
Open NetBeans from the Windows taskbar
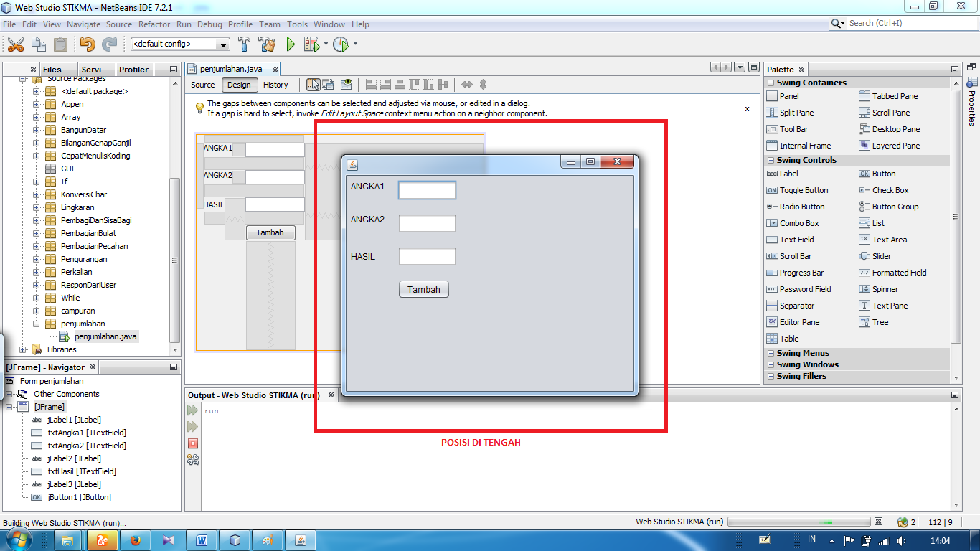(x=301, y=540)
